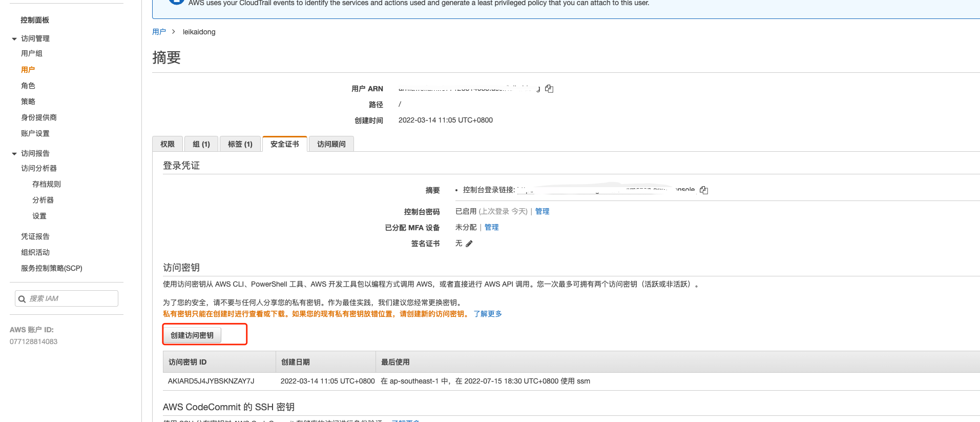This screenshot has height=422, width=980.
Task: Switch to the 访问顾问 tab
Action: (x=331, y=144)
